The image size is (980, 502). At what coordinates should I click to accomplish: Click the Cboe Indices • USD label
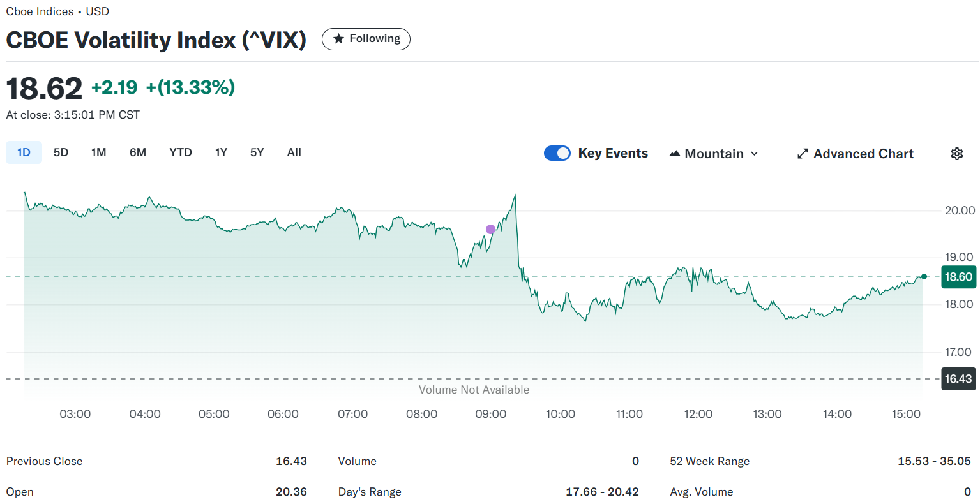click(57, 11)
